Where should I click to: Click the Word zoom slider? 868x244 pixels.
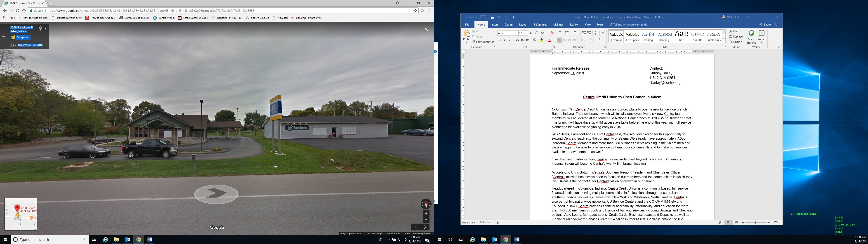pos(756,223)
